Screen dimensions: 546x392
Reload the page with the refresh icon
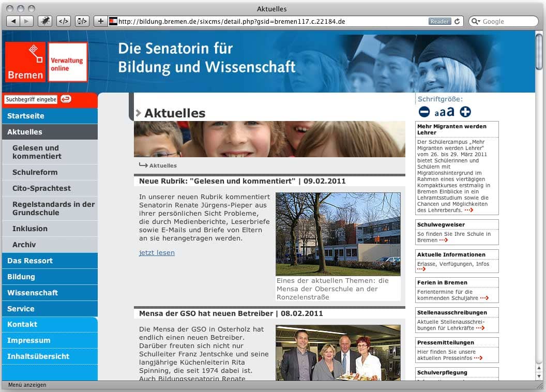click(457, 21)
